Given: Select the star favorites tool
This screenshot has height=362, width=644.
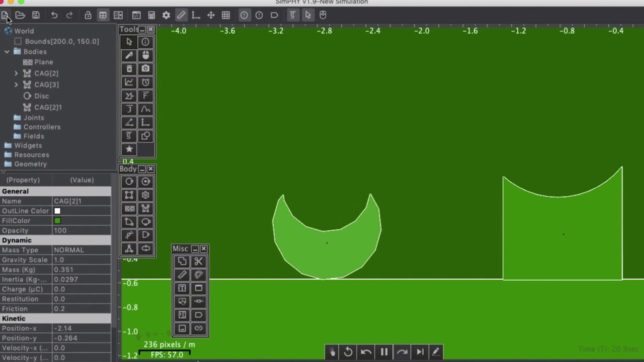Looking at the screenshot, I should point(129,149).
